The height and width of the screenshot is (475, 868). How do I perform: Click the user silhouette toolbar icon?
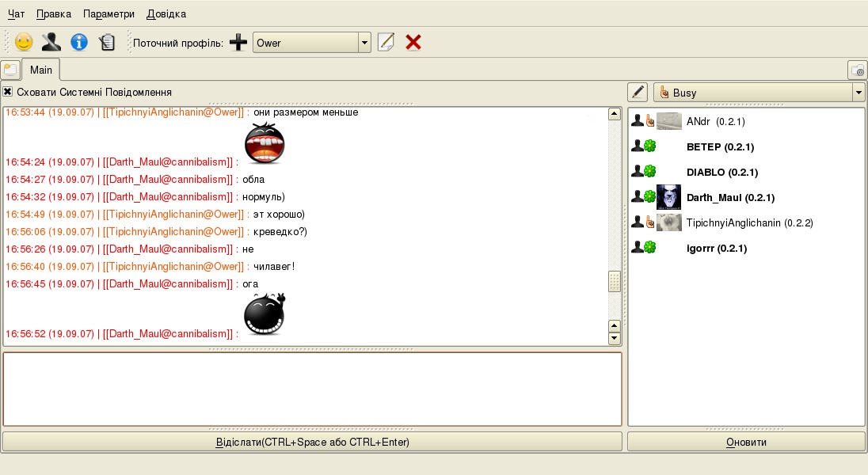tap(51, 42)
